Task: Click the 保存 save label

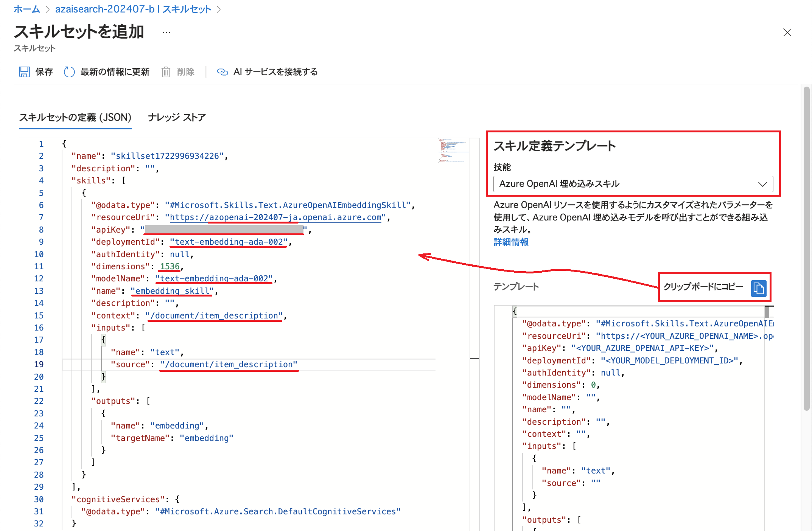Action: tap(44, 72)
